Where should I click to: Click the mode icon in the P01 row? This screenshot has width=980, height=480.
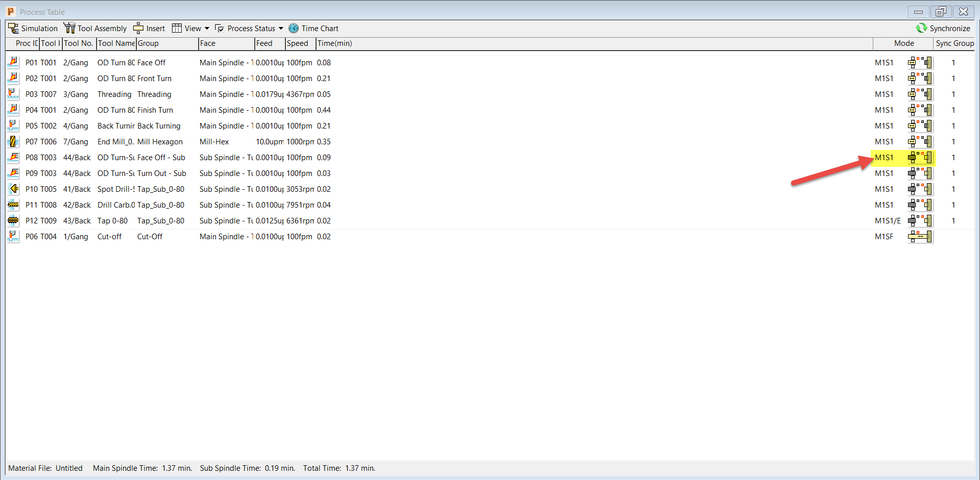pos(920,62)
